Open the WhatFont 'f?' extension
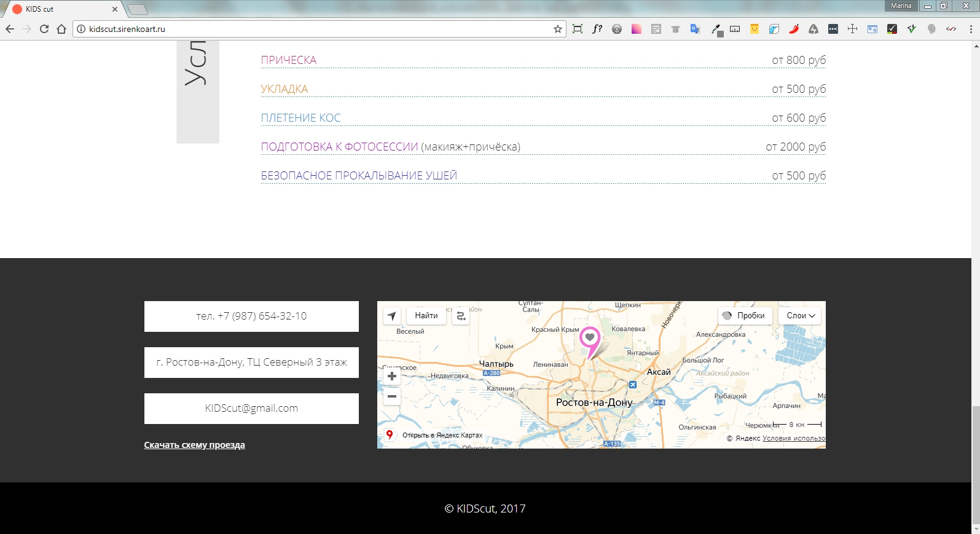Screen dimensions: 980x534 coord(597,29)
